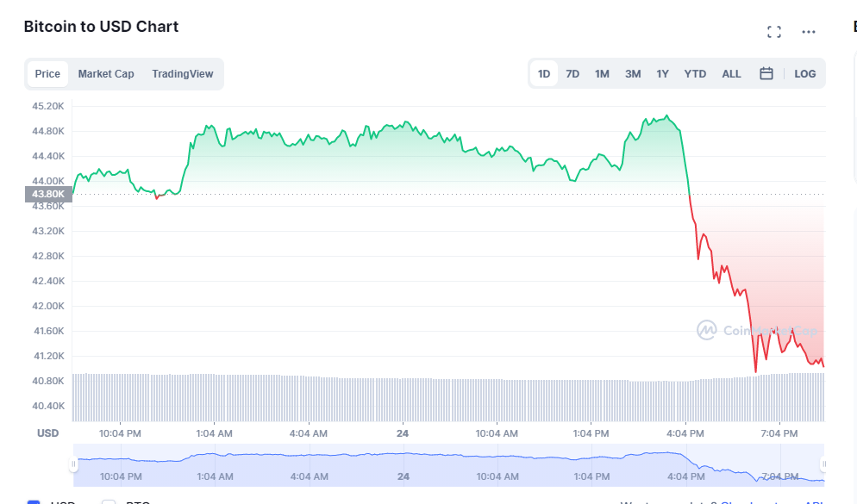This screenshot has width=857, height=504.
Task: Open the three-dot more options menu
Action: [x=809, y=32]
